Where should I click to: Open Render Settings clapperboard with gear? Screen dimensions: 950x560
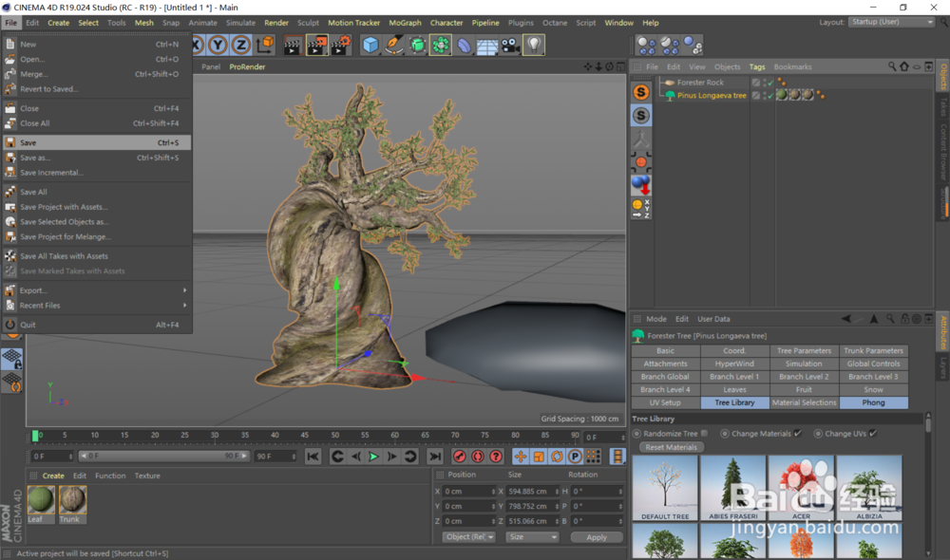pyautogui.click(x=341, y=45)
